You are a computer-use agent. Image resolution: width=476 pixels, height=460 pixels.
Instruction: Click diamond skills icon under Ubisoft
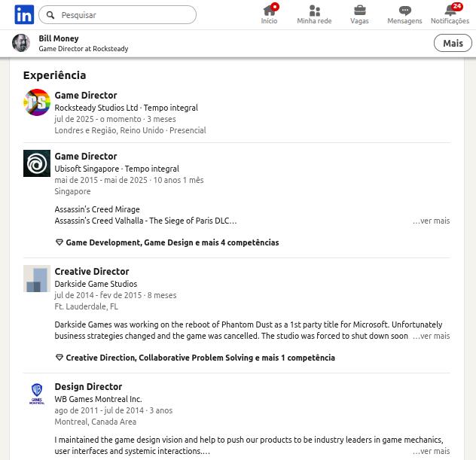[59, 242]
